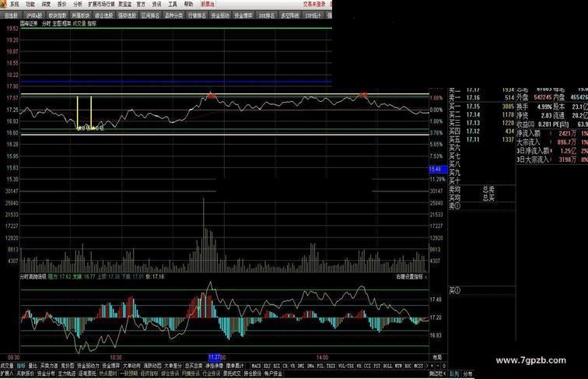Select the 资金博弈 toolbar button
Viewport: 588px width, 379px height.
coord(243,16)
